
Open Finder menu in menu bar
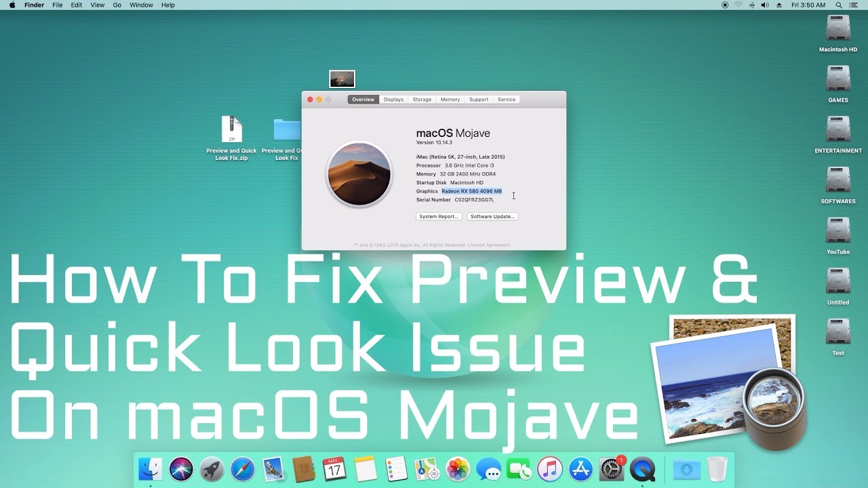pyautogui.click(x=35, y=5)
